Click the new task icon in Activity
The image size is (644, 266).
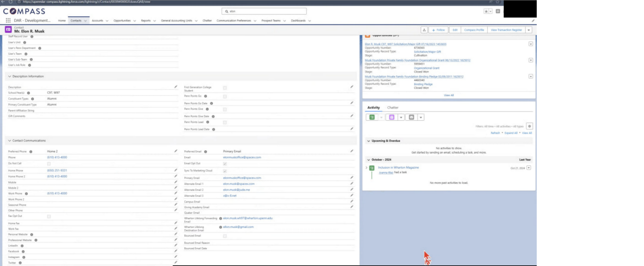372,117
